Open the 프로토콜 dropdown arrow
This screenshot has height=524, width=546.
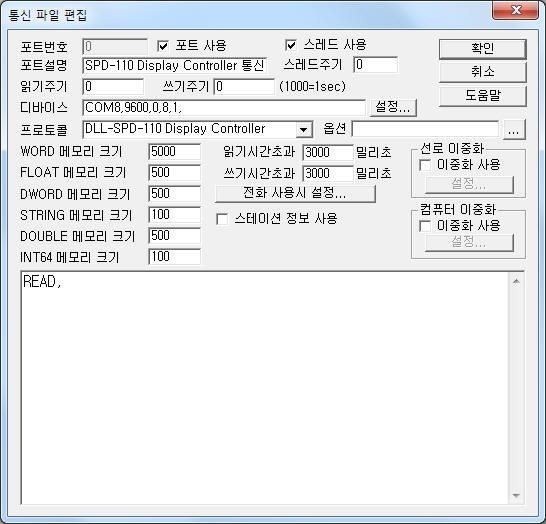tap(304, 130)
